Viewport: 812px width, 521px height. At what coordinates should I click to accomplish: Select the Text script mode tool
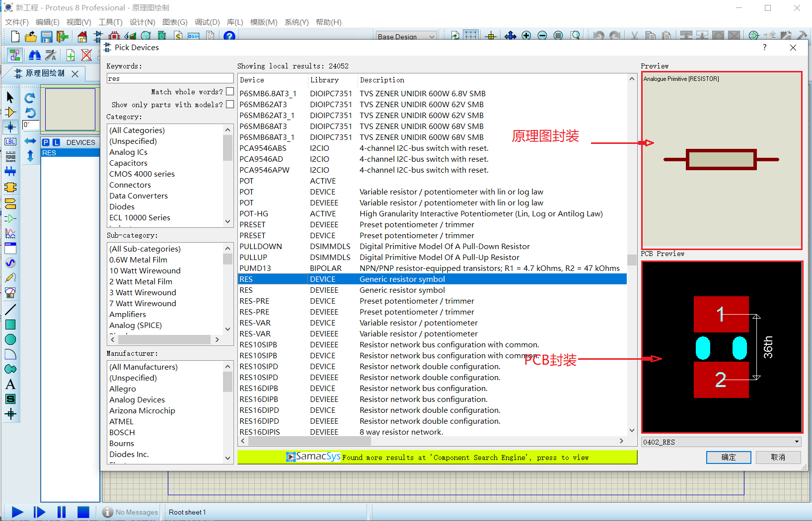click(10, 157)
